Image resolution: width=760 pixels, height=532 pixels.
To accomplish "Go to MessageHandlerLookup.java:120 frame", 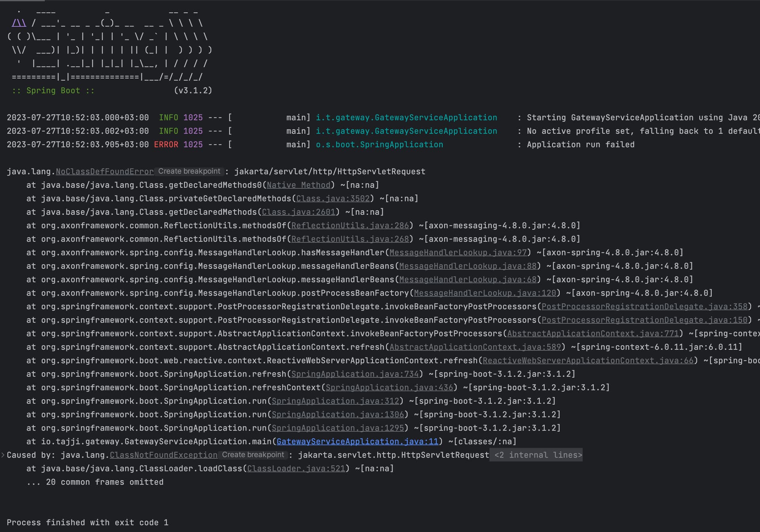I will click(485, 293).
